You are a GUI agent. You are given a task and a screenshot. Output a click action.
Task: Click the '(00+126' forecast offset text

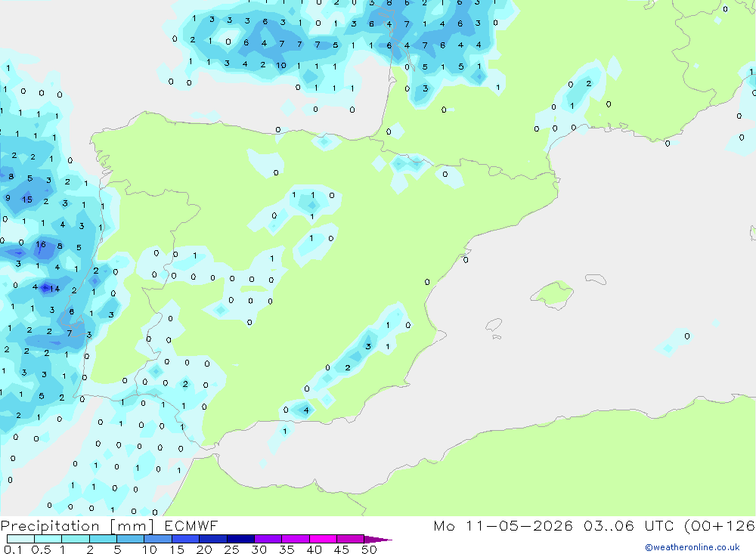[720, 526]
